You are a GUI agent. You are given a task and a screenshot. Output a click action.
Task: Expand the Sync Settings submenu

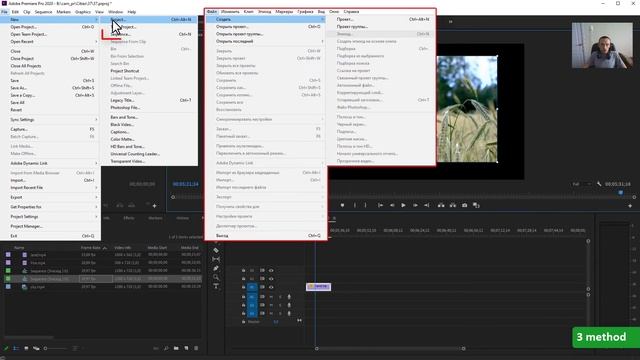click(x=51, y=120)
